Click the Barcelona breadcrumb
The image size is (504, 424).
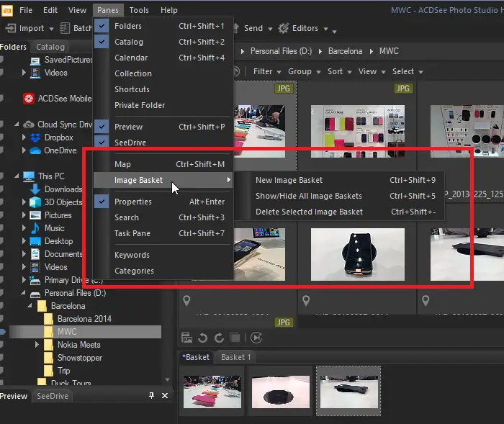[345, 51]
